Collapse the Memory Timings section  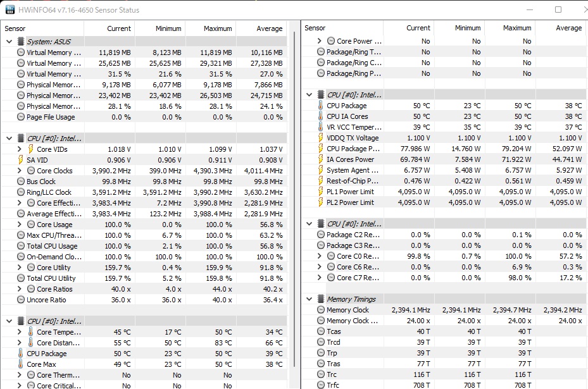310,299
